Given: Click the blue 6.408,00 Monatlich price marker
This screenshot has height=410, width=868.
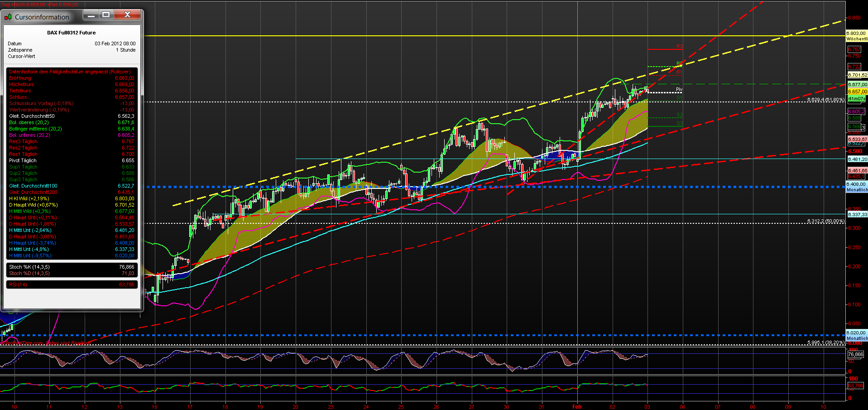Looking at the screenshot, I should click(856, 184).
